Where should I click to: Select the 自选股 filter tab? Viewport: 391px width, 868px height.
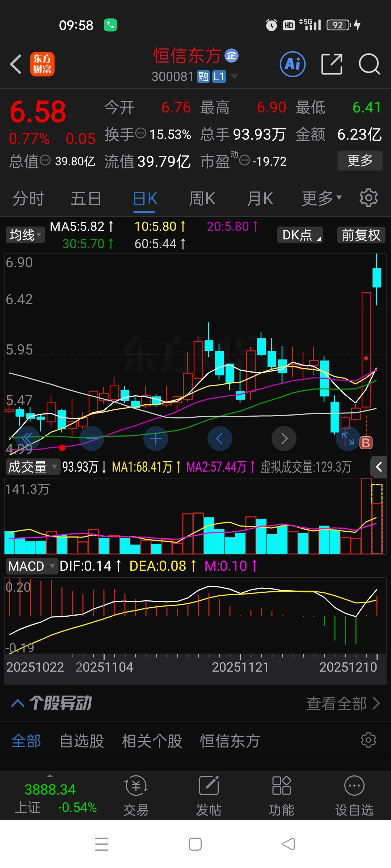coord(82,741)
